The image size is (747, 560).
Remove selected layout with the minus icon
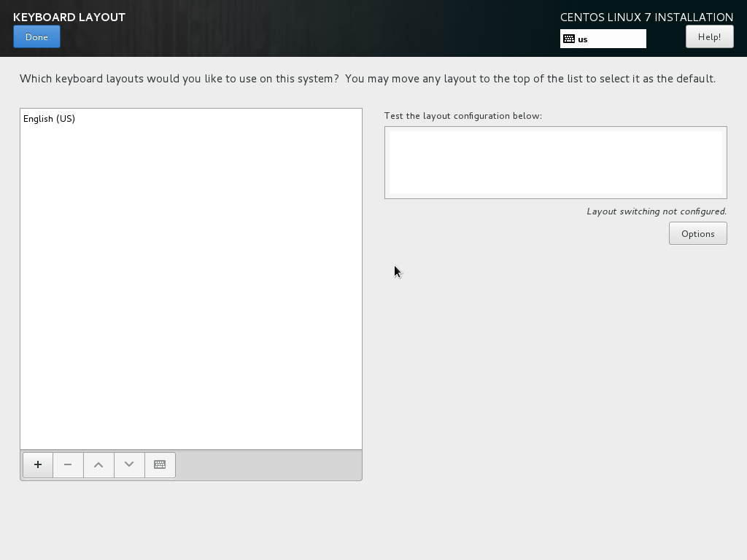pos(68,464)
